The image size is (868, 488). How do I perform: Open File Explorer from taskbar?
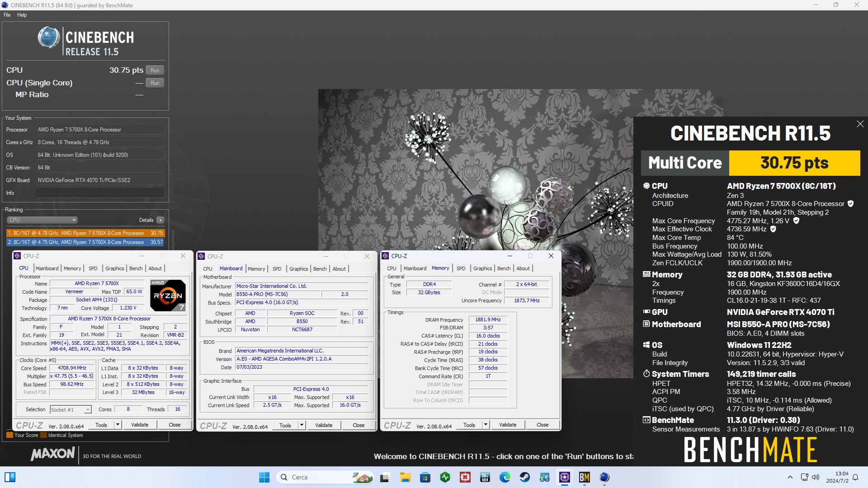click(405, 477)
